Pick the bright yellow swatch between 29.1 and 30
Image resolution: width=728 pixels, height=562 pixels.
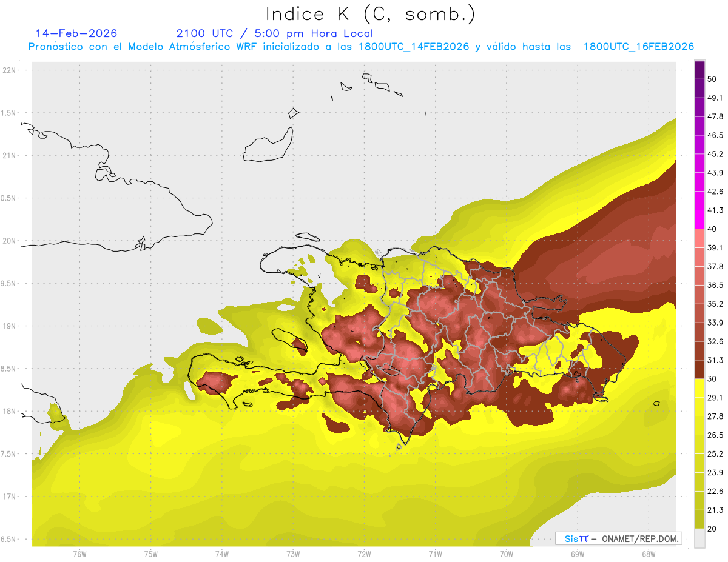pyautogui.click(x=700, y=388)
